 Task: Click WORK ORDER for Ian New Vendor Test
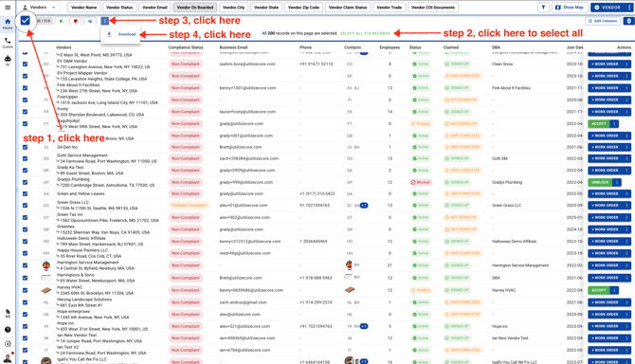coord(606,338)
